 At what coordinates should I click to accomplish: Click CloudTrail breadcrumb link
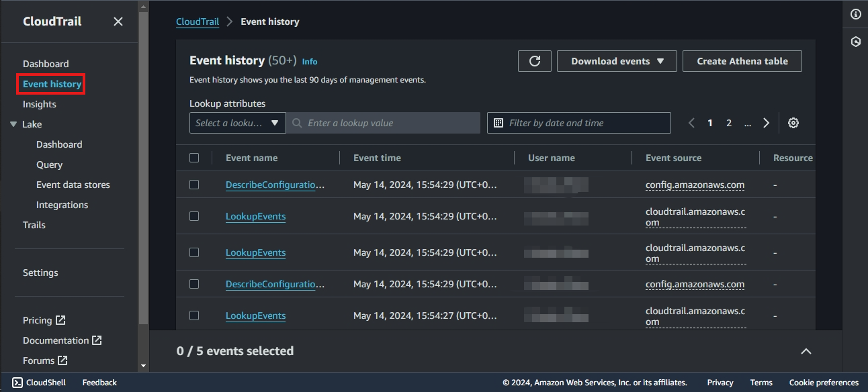tap(198, 21)
